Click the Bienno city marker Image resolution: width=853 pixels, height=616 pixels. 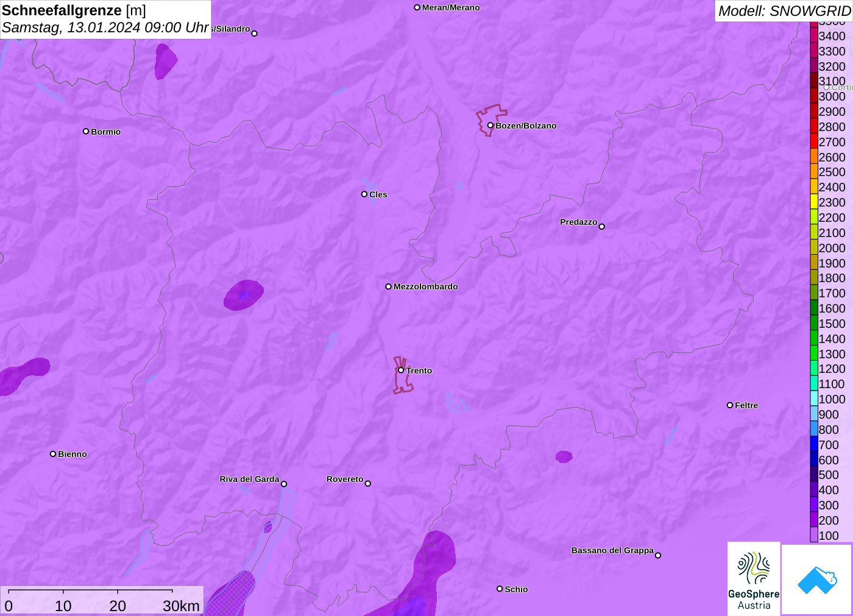(53, 454)
